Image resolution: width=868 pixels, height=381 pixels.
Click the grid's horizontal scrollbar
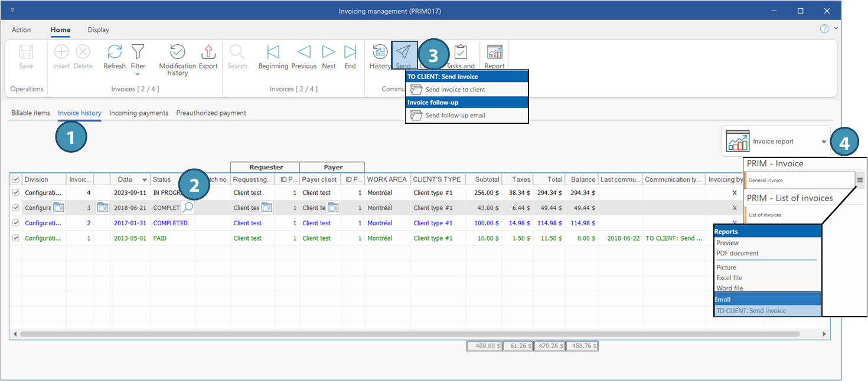(413, 334)
